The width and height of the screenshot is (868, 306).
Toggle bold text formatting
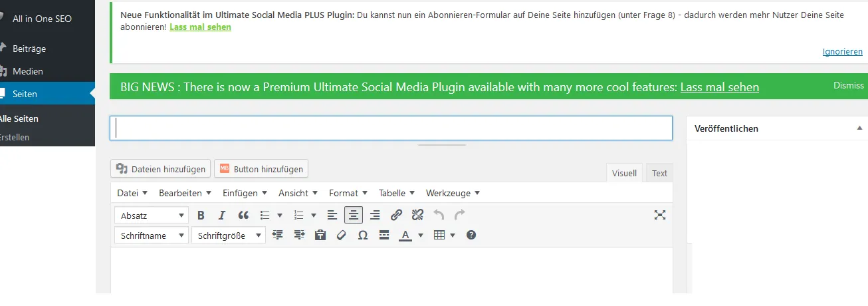(201, 215)
